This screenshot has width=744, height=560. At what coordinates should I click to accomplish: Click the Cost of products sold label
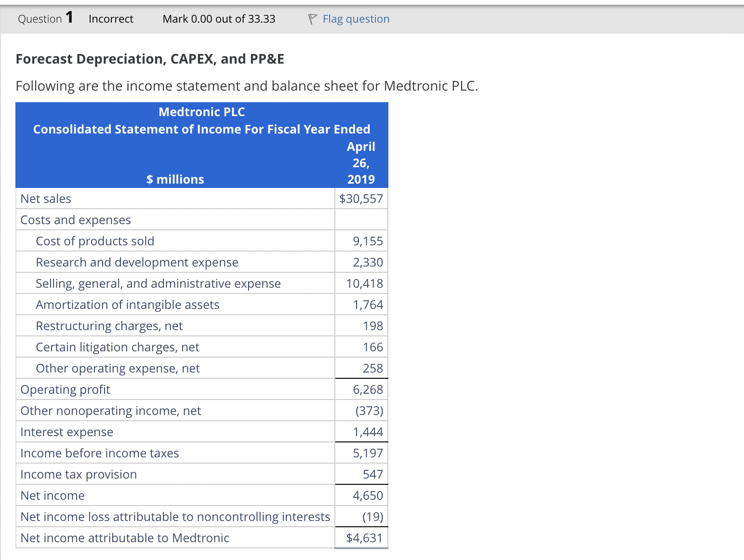tap(95, 241)
